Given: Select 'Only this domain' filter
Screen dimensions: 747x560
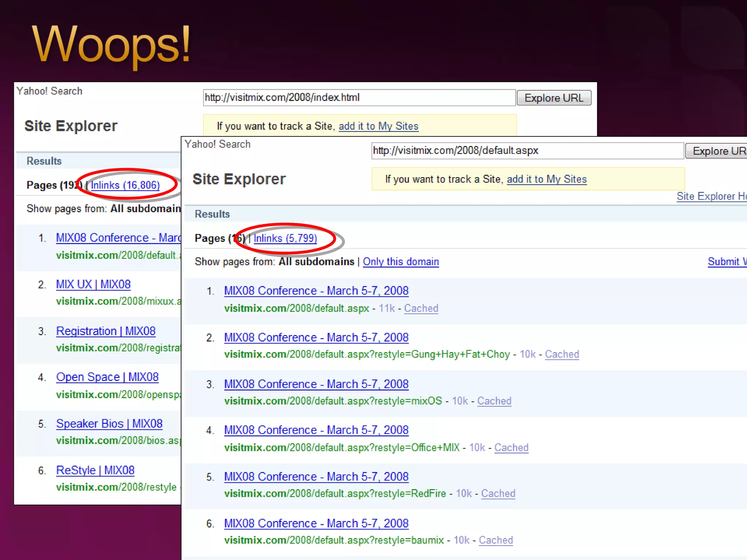Looking at the screenshot, I should coord(400,262).
